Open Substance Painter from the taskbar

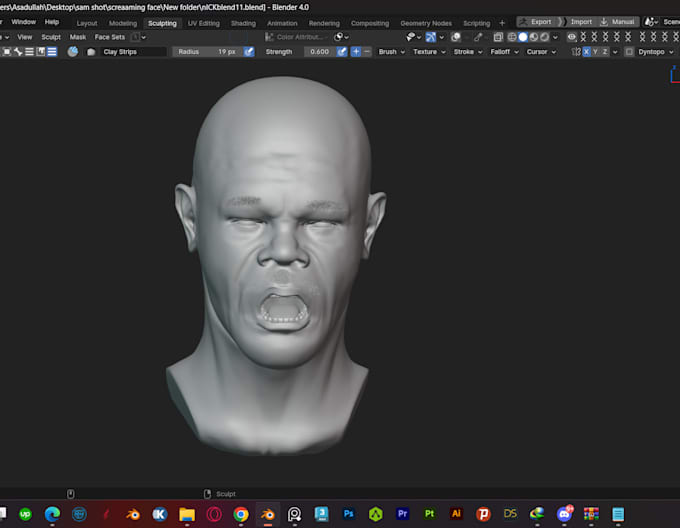pyautogui.click(x=429, y=514)
